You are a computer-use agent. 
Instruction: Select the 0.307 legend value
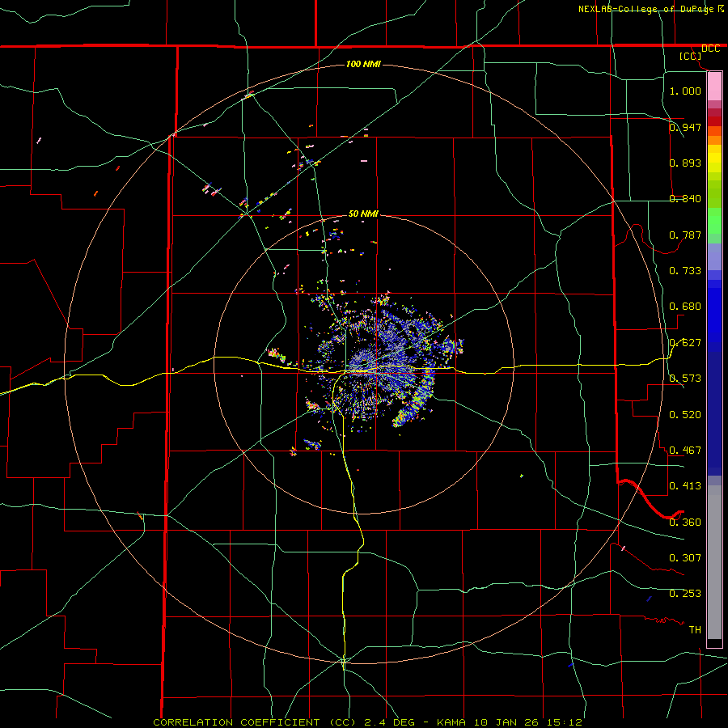click(x=685, y=557)
